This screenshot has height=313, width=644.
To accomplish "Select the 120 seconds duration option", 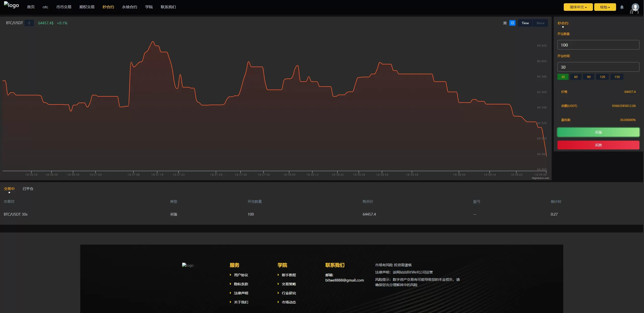I will point(602,77).
